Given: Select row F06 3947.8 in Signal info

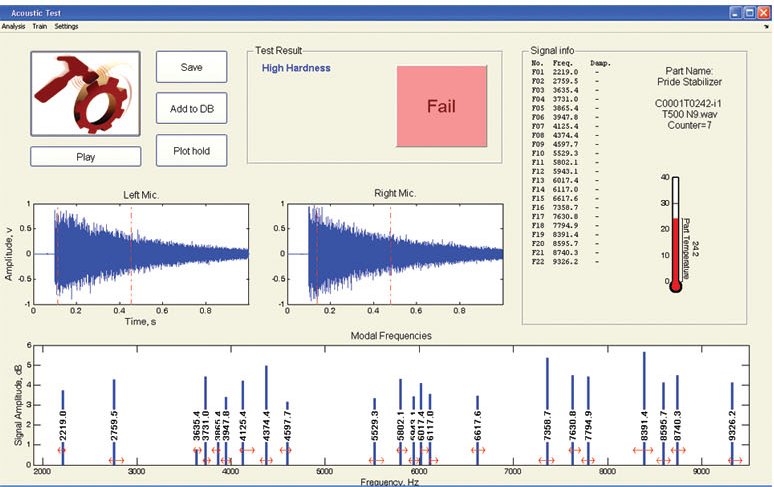Looking at the screenshot, I should tap(566, 117).
